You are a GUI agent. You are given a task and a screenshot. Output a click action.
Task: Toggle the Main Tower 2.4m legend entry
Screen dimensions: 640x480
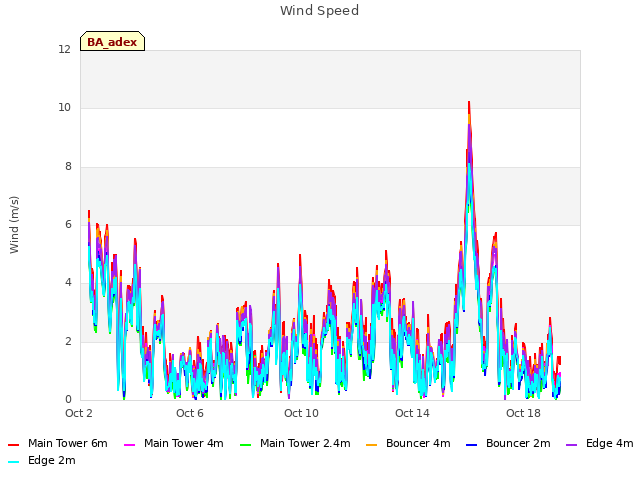295,443
